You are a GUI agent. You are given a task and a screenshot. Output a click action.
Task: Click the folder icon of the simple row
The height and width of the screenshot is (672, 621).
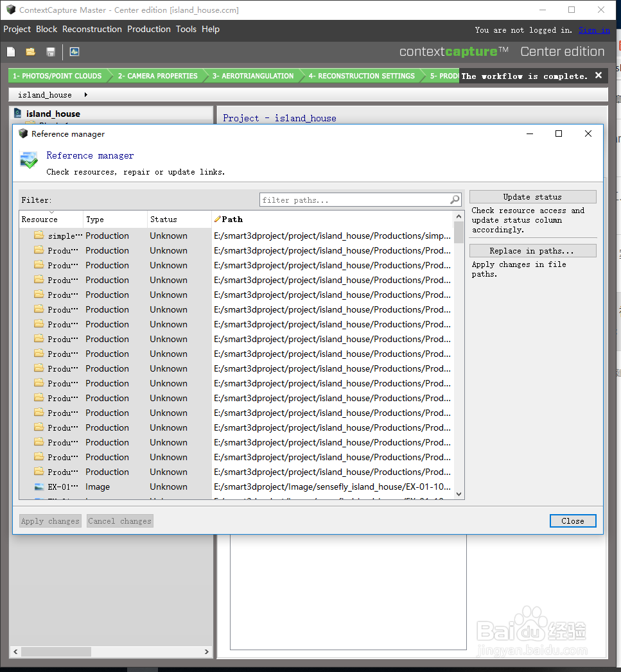point(39,235)
